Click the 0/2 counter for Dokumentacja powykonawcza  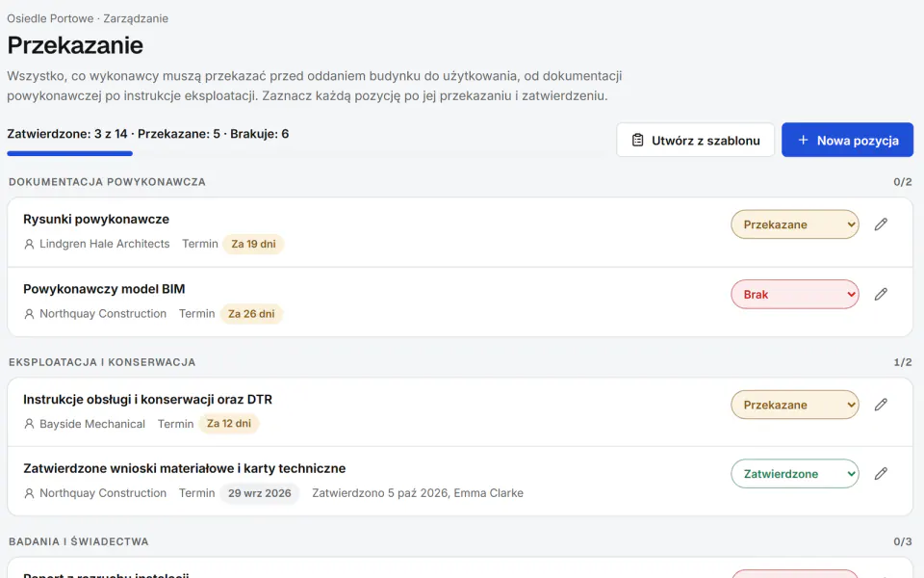(903, 182)
